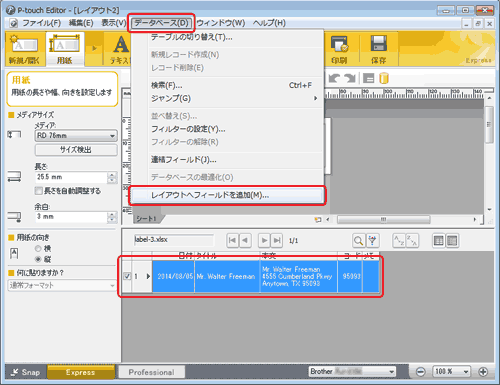Click the application icon in the menu bar
The height and width of the screenshot is (385, 500).
13,23
